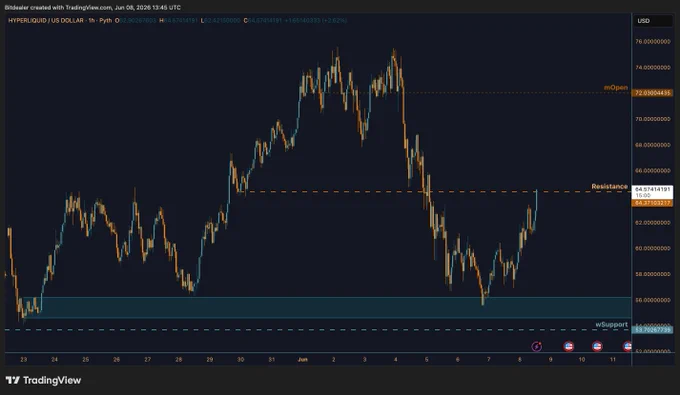This screenshot has height=395, width=680.
Task: Click date 7 on the time axis
Action: (x=489, y=359)
